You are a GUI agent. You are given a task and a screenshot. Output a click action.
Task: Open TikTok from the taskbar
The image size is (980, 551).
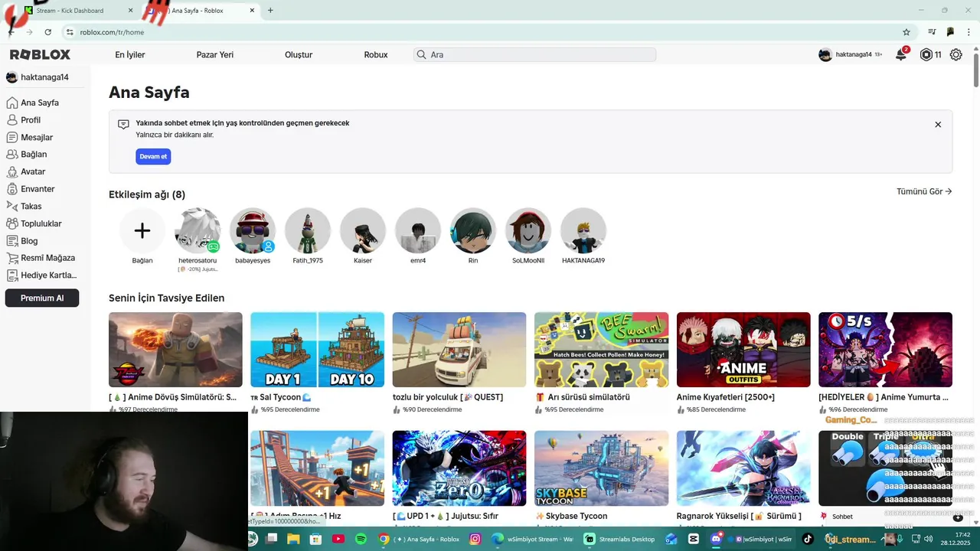pyautogui.click(x=807, y=539)
